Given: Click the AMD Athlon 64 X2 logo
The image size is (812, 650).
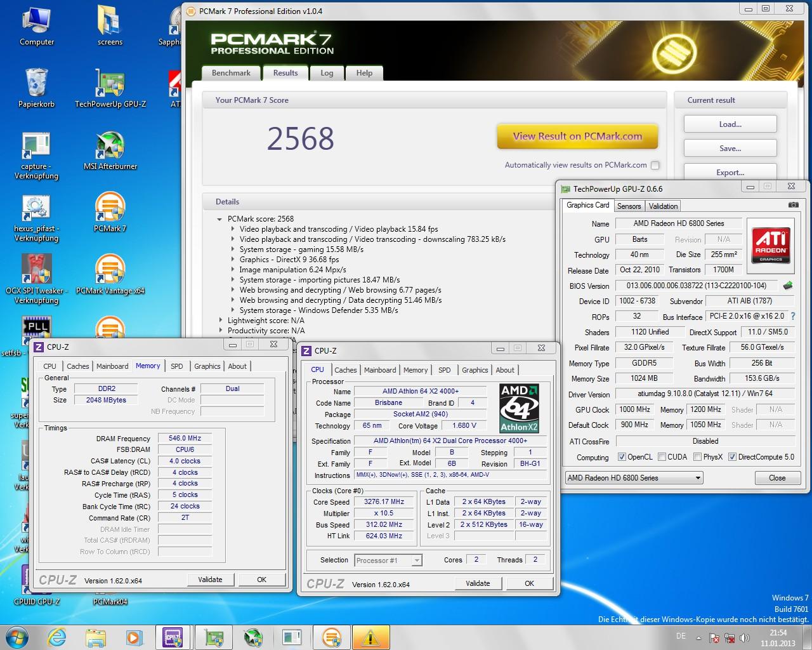Looking at the screenshot, I should pos(520,408).
